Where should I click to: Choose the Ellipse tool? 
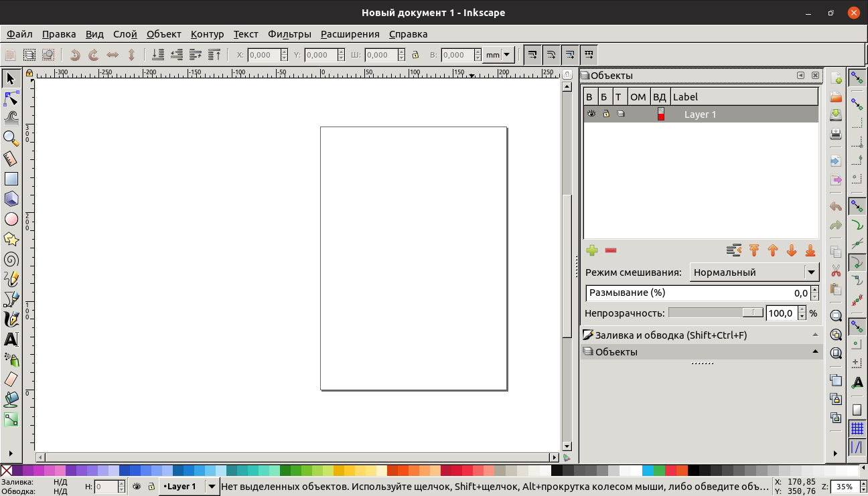coord(10,219)
